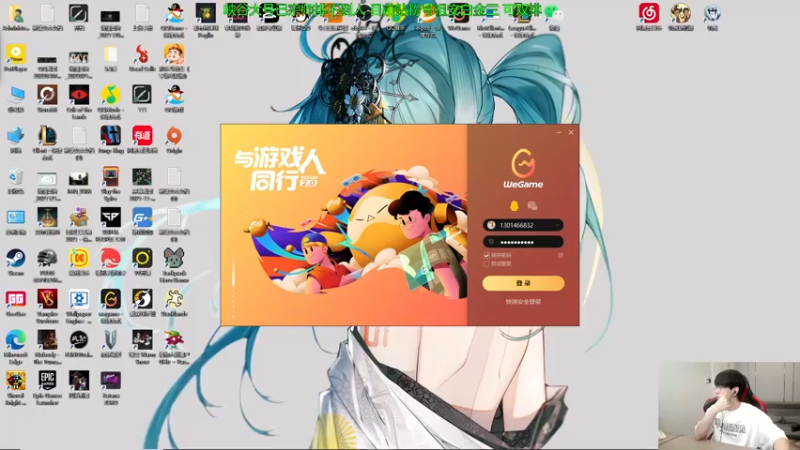The width and height of the screenshot is (800, 450).
Task: Open soft keyboard icon beside remember password
Action: click(x=560, y=255)
